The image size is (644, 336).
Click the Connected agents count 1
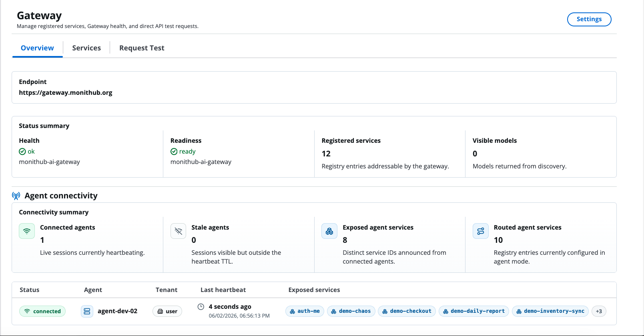tap(42, 240)
